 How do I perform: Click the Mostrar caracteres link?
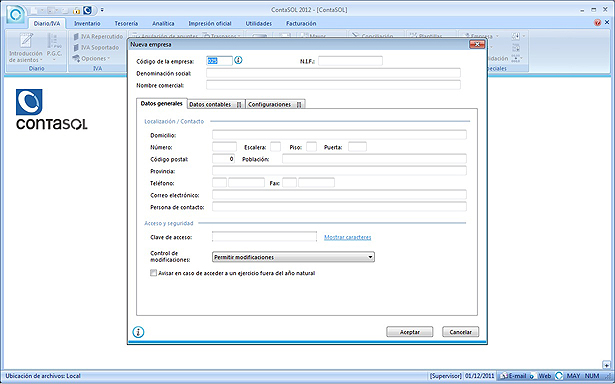(x=348, y=237)
